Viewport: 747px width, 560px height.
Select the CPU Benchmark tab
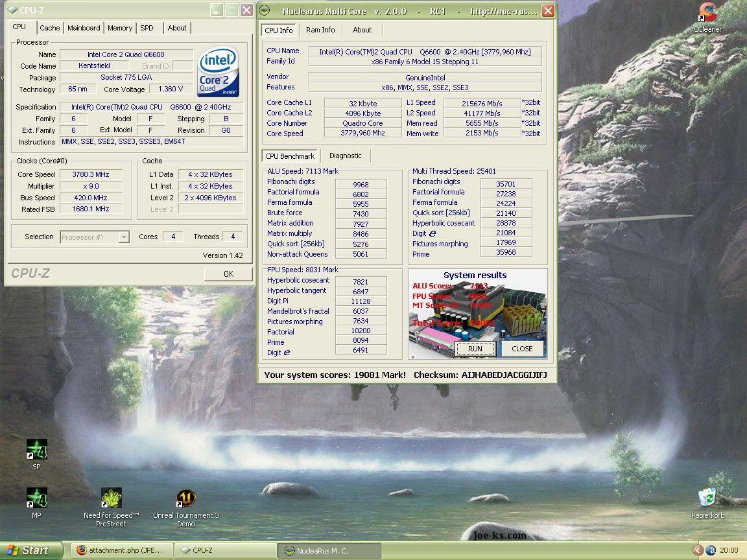290,156
